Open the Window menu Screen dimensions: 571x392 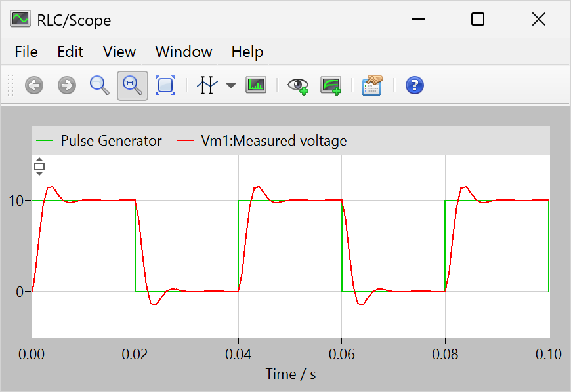(x=184, y=52)
